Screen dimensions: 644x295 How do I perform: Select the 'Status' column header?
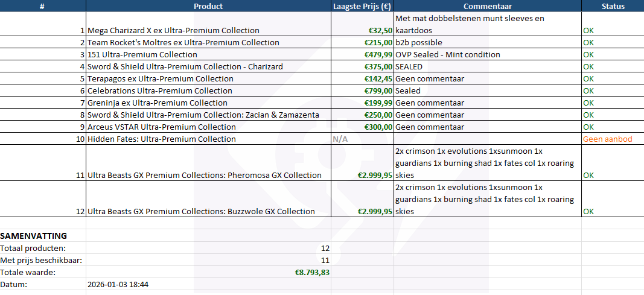click(x=613, y=6)
